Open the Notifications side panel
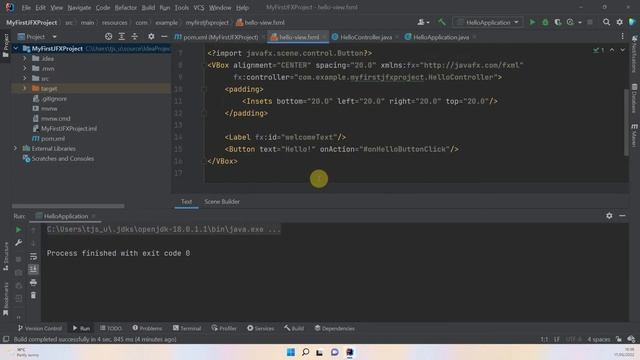Screen dimensions: 640x360 (635, 54)
